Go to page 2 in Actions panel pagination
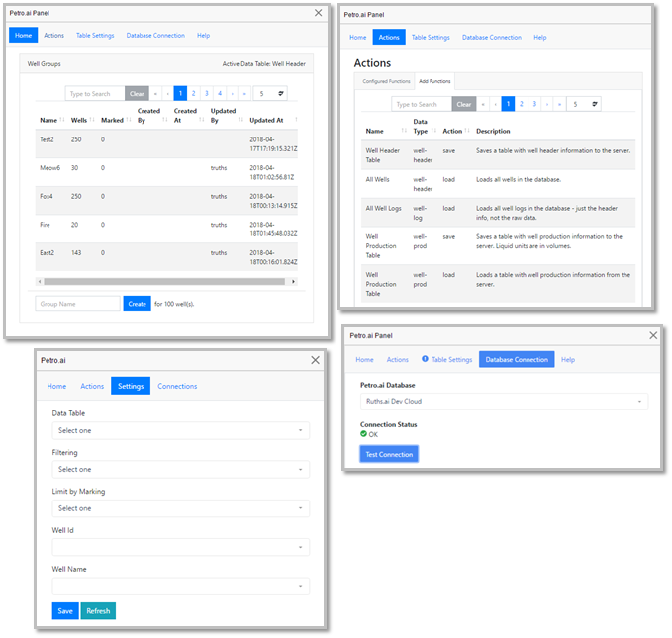 coord(522,104)
